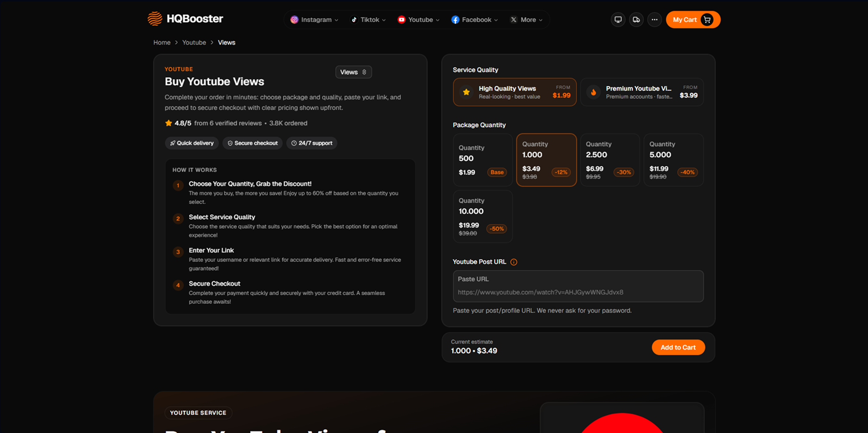This screenshot has width=868, height=433.
Task: Click the clock icon in 24/7 support badge
Action: pos(294,143)
